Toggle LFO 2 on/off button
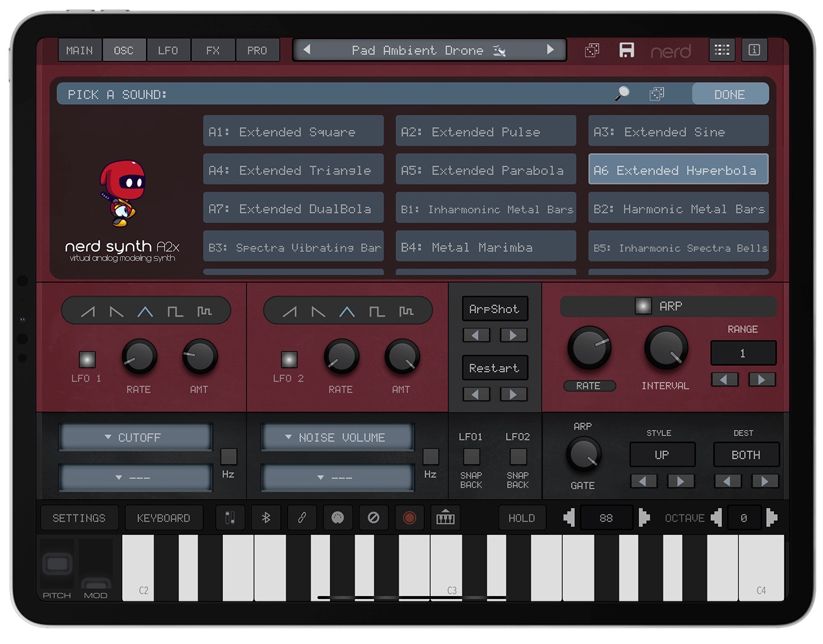The width and height of the screenshot is (823, 644). coord(289,359)
